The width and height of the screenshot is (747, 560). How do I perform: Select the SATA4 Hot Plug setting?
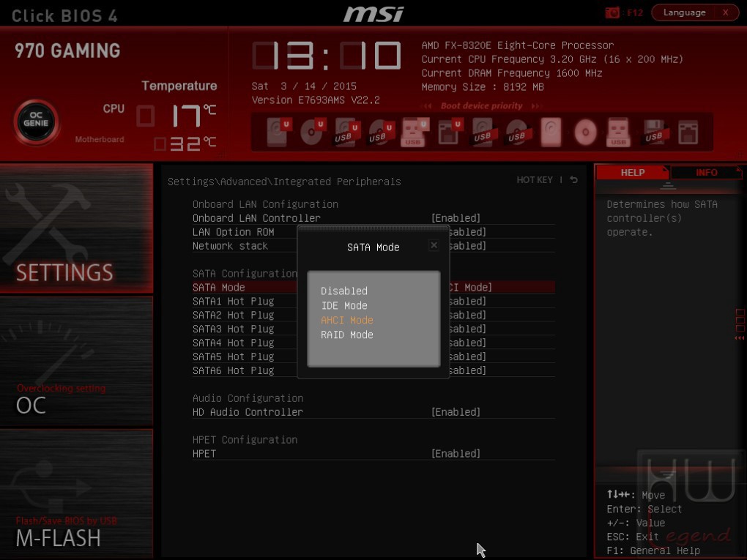pos(234,343)
